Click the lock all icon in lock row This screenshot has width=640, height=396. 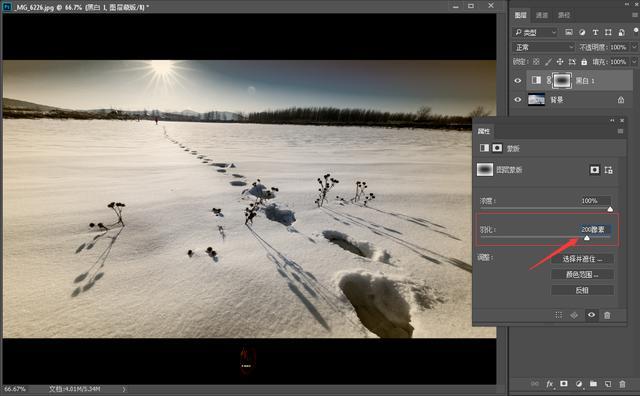point(584,62)
